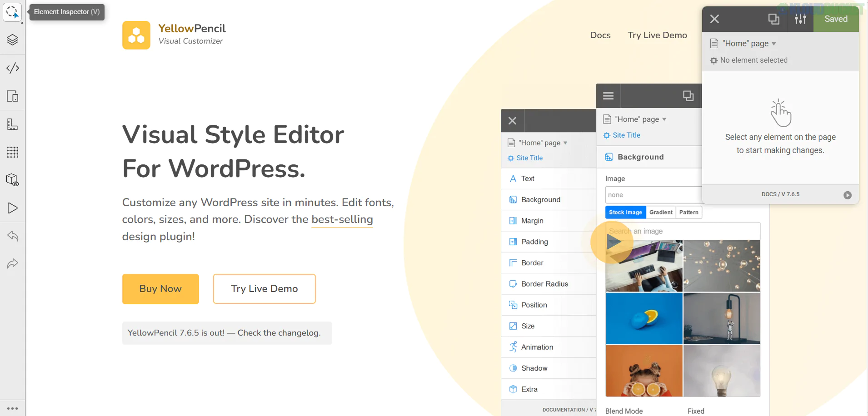Open the three-dot more options icon
Viewport: 868px width, 416px height.
coord(13,408)
